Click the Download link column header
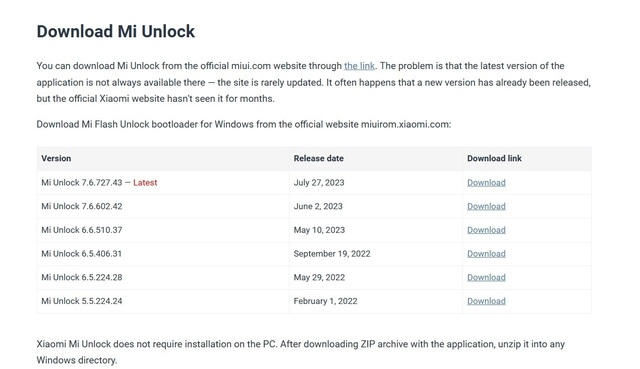 (x=494, y=158)
